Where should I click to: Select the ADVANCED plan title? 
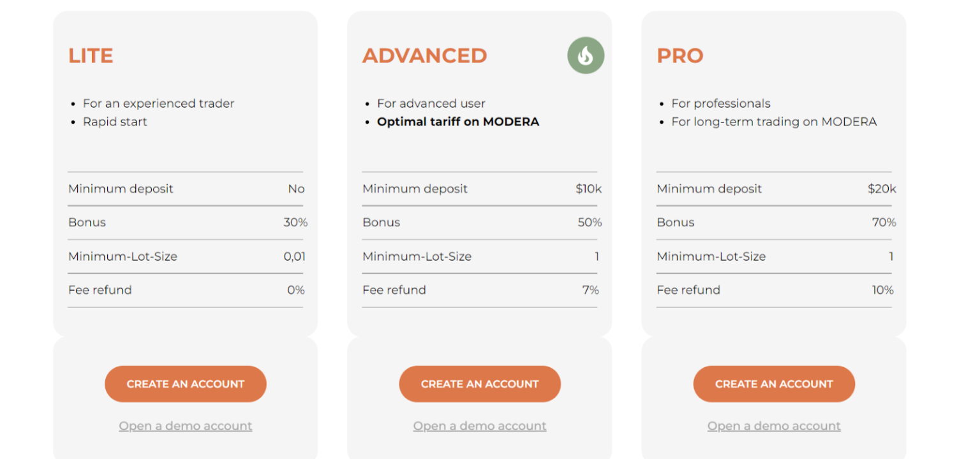point(424,56)
